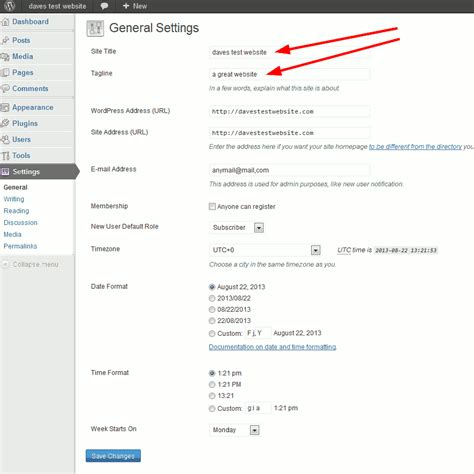Select the 13:21 time format
This screenshot has width=474, height=474.
tap(212, 396)
